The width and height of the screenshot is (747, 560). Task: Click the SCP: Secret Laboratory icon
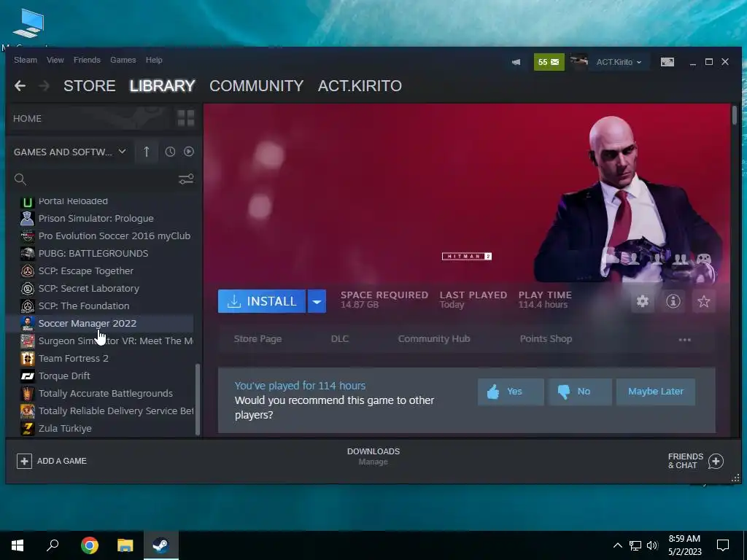(x=28, y=288)
